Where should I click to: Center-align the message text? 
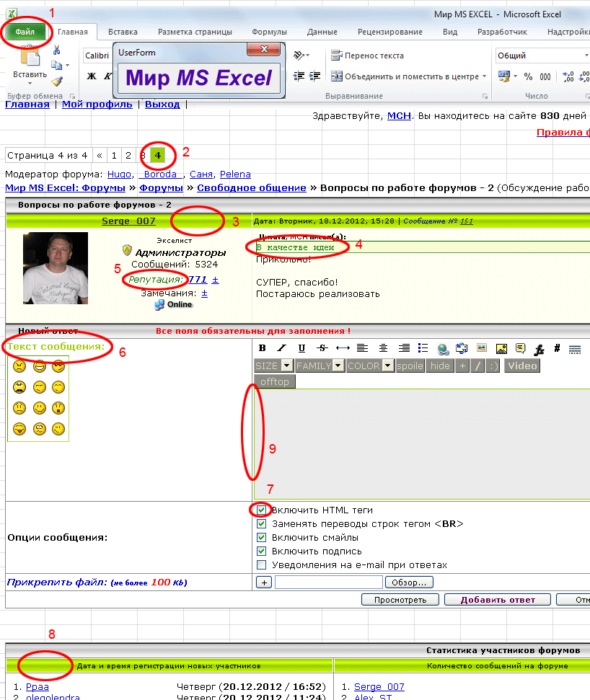[x=383, y=348]
